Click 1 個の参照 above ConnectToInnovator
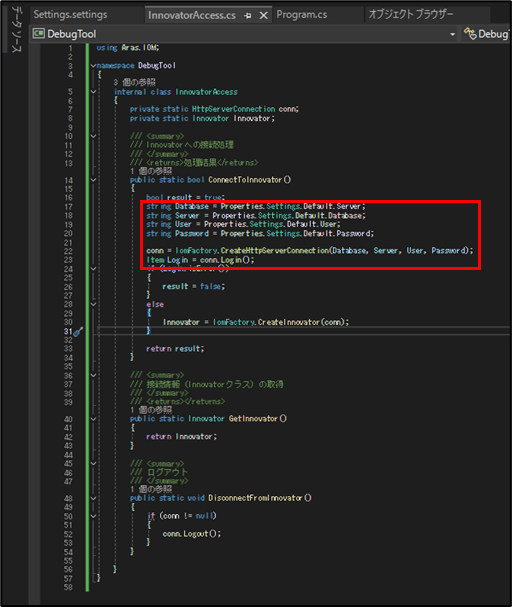The width and height of the screenshot is (512, 607). [x=151, y=171]
